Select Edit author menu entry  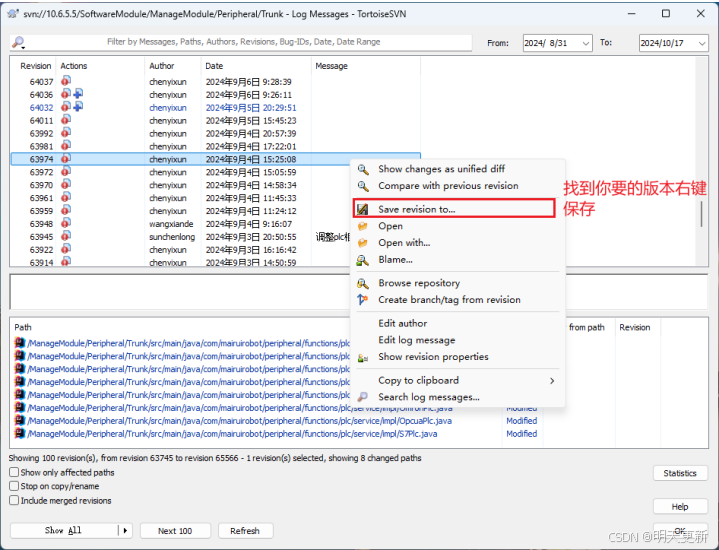(403, 323)
